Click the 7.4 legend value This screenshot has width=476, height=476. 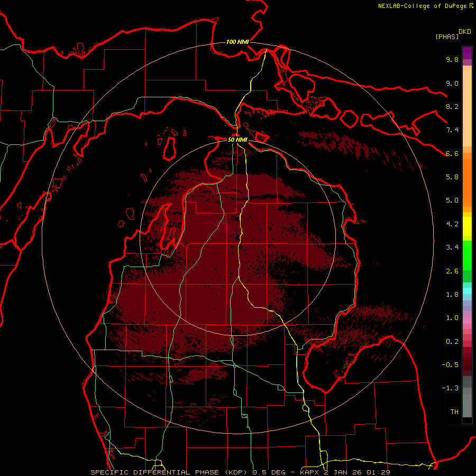pyautogui.click(x=452, y=130)
